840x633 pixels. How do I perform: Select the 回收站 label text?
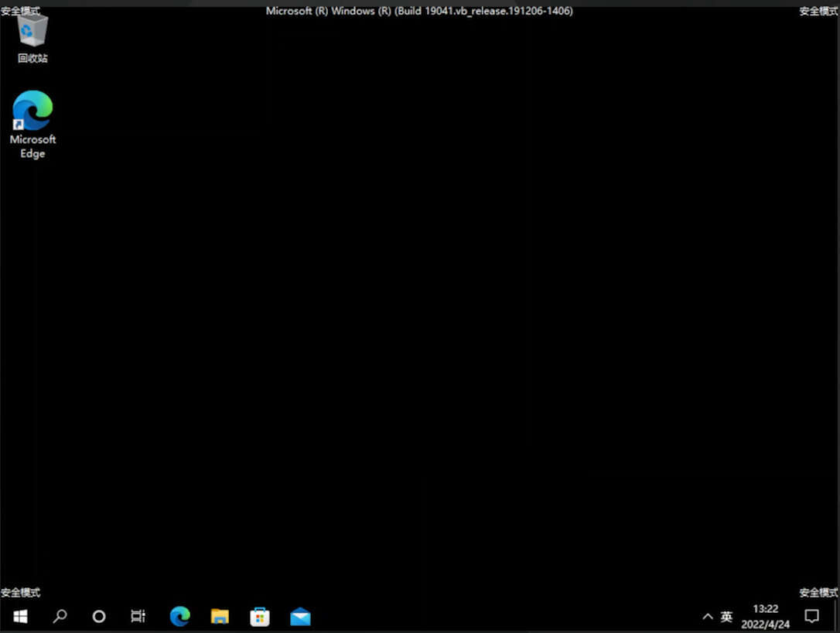[32, 58]
